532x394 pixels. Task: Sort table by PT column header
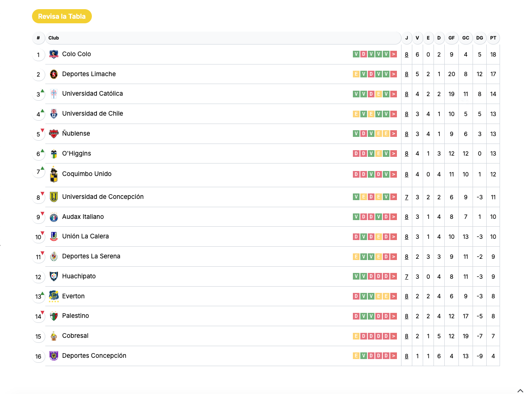tap(493, 38)
